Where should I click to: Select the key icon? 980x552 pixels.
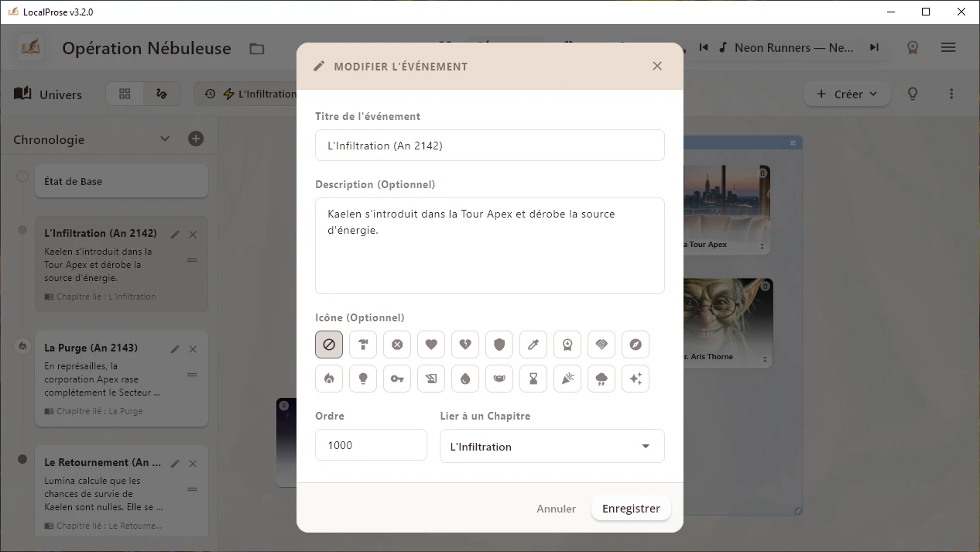(397, 379)
